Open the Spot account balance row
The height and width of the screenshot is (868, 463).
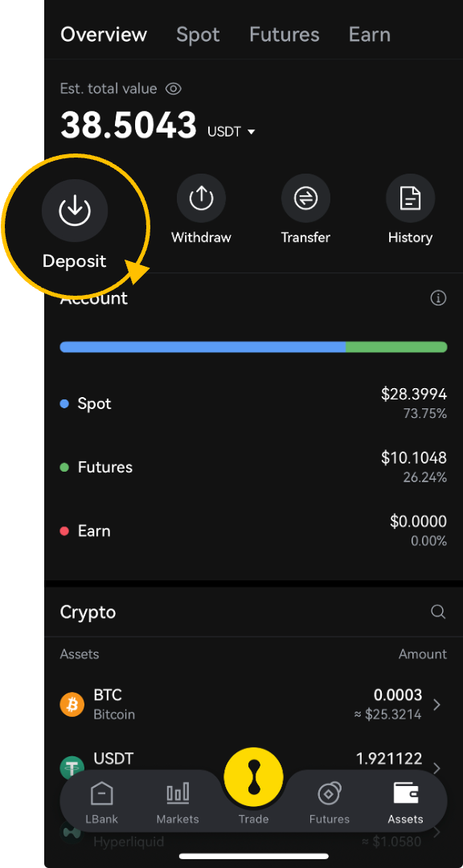pos(253,403)
